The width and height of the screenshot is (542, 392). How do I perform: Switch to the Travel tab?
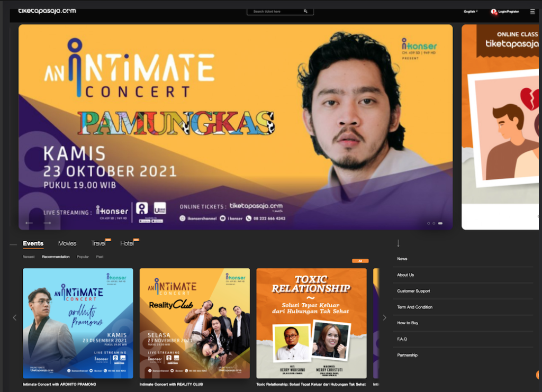click(x=98, y=243)
